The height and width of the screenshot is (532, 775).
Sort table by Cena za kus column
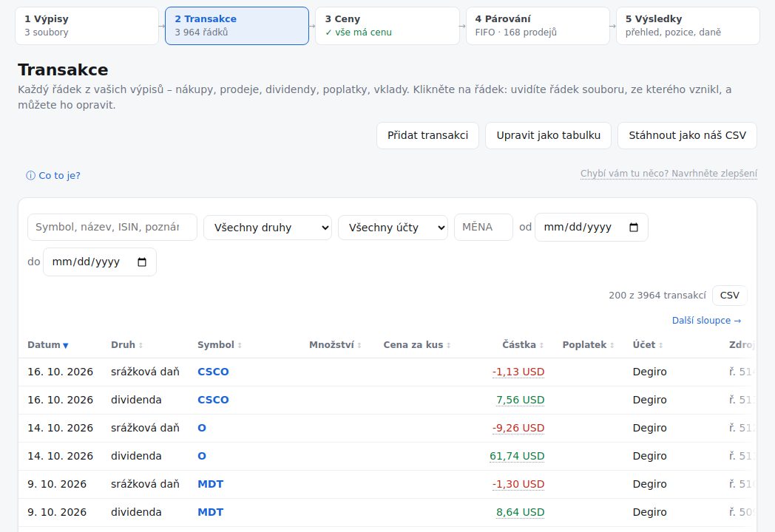pos(416,345)
